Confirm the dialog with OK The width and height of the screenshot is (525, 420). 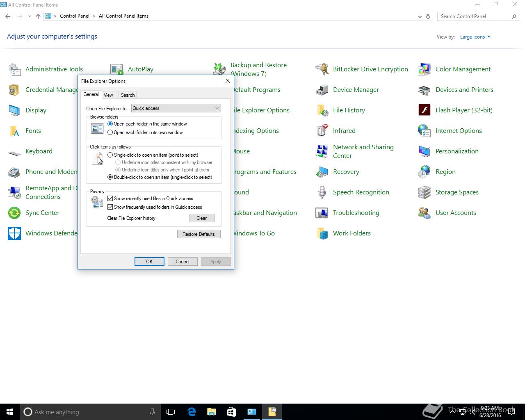click(149, 262)
